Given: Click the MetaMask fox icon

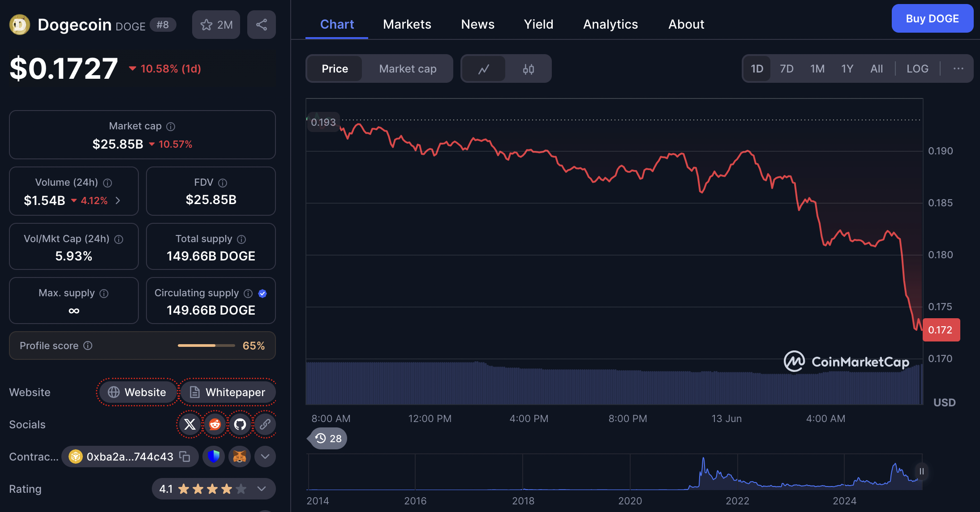Looking at the screenshot, I should tap(240, 457).
